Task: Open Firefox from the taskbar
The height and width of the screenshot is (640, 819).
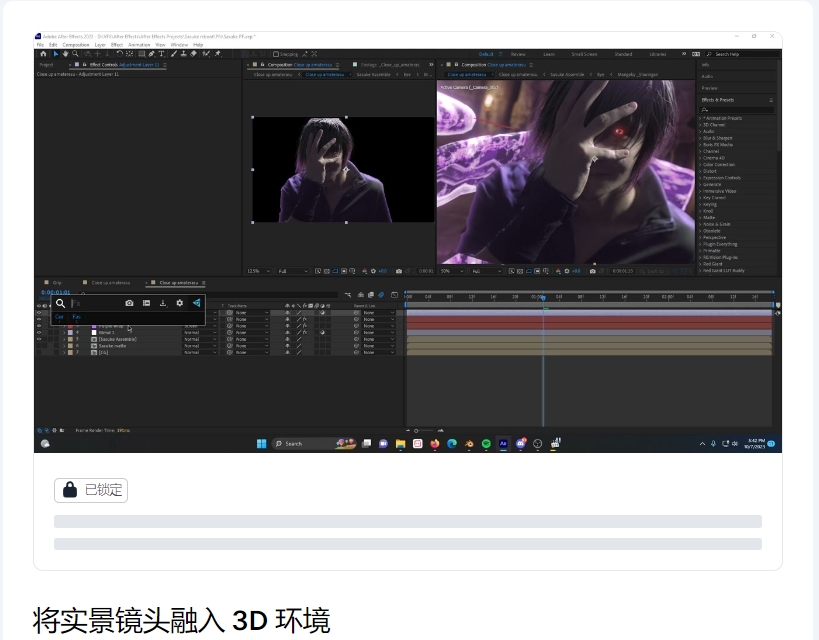Action: point(435,444)
